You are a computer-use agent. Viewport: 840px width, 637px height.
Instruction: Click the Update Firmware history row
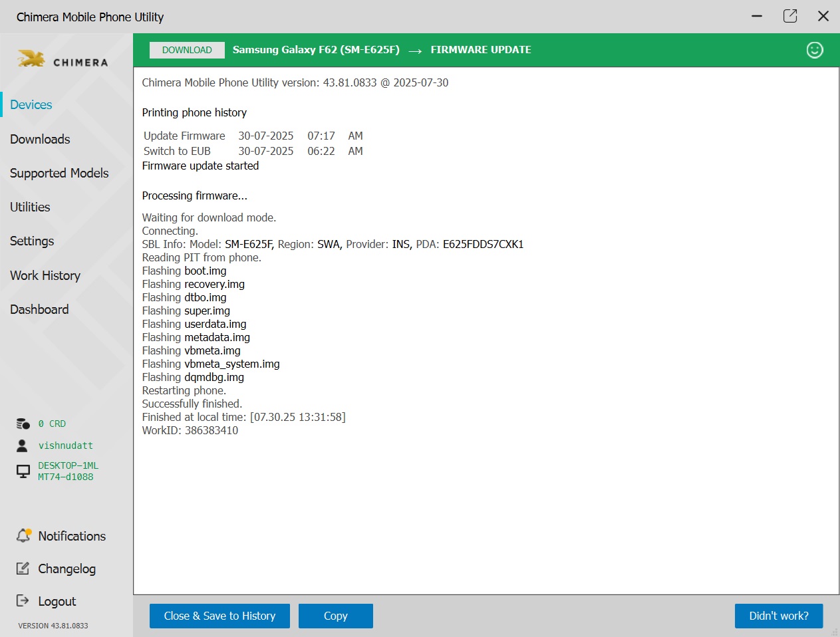(x=253, y=136)
